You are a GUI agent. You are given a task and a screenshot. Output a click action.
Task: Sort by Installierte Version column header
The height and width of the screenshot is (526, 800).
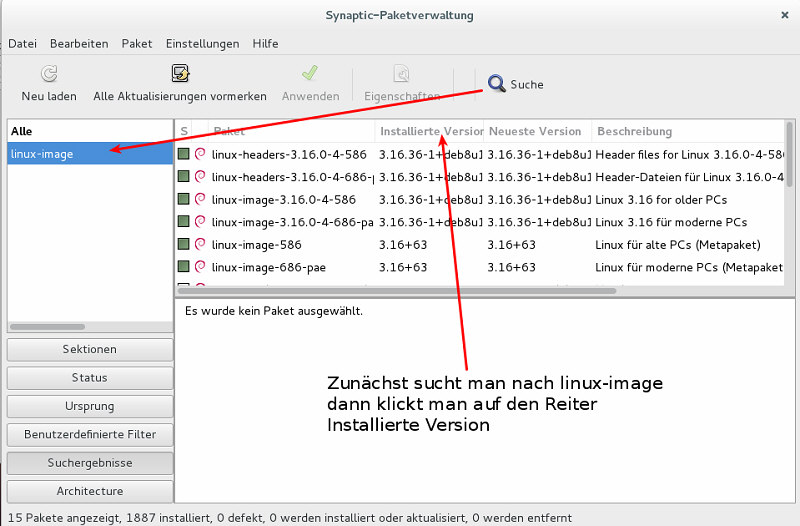(430, 131)
